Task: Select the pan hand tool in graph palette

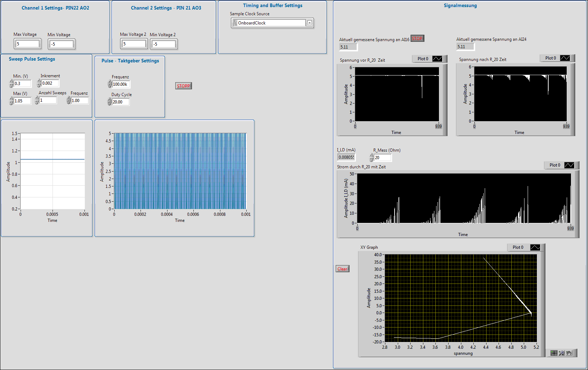Action: pyautogui.click(x=569, y=353)
